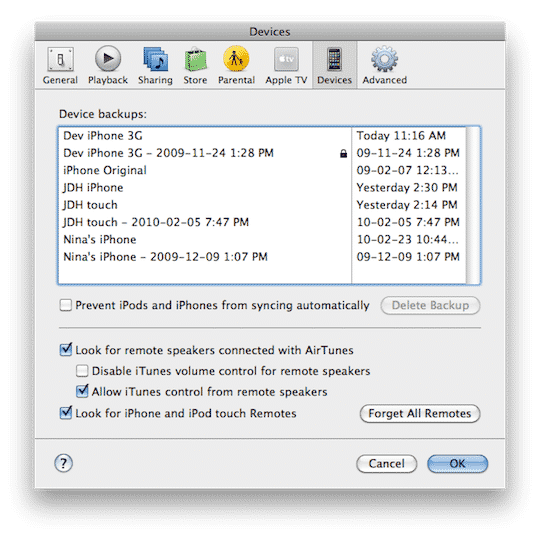This screenshot has width=540, height=536.
Task: Cancel the preferences dialog
Action: [x=386, y=463]
